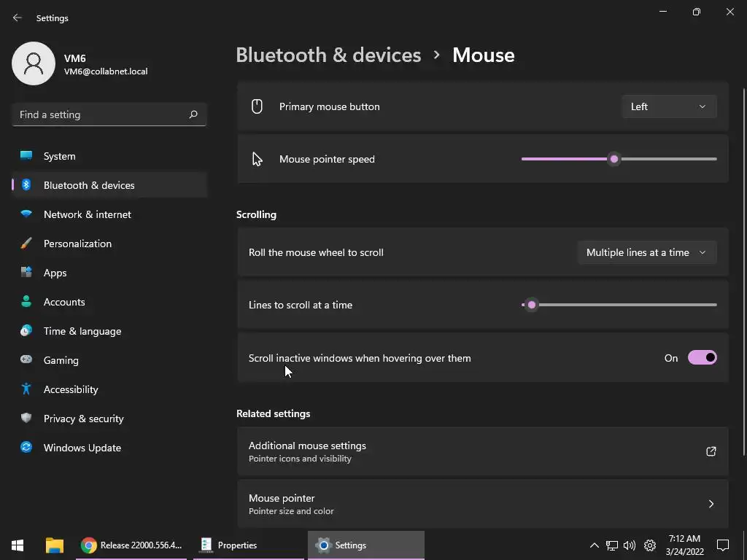747x560 pixels.
Task: Open the Primary mouse button dropdown
Action: (x=669, y=106)
